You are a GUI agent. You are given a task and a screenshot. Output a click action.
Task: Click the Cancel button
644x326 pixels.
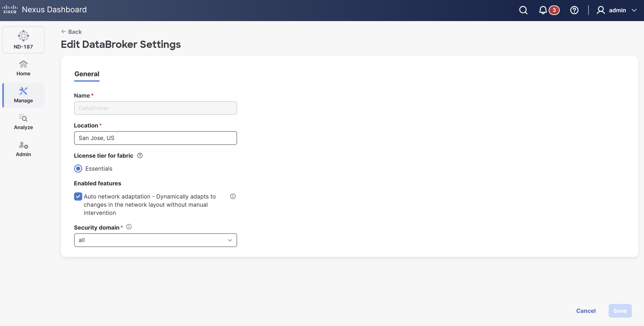[x=586, y=311]
